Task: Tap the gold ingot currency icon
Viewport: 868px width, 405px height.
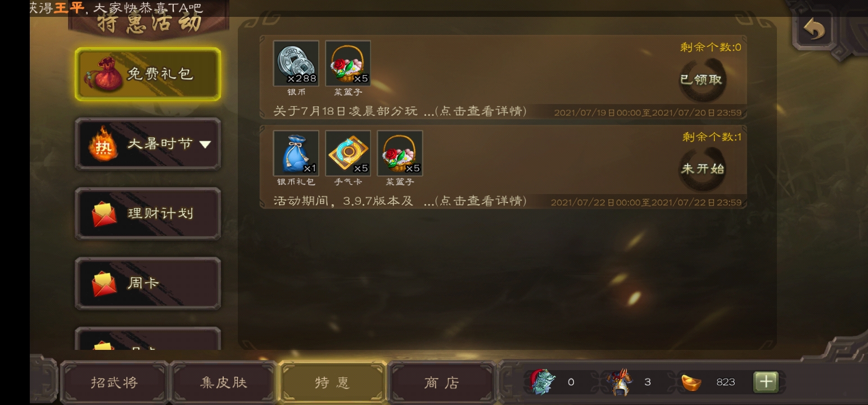Action: click(x=691, y=382)
